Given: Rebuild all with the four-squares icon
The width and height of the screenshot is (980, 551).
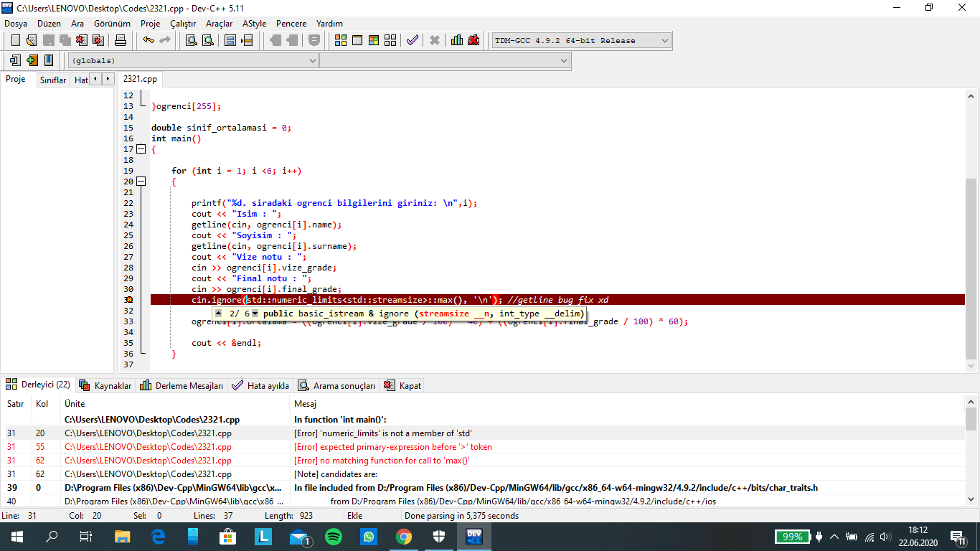Looking at the screenshot, I should click(390, 40).
